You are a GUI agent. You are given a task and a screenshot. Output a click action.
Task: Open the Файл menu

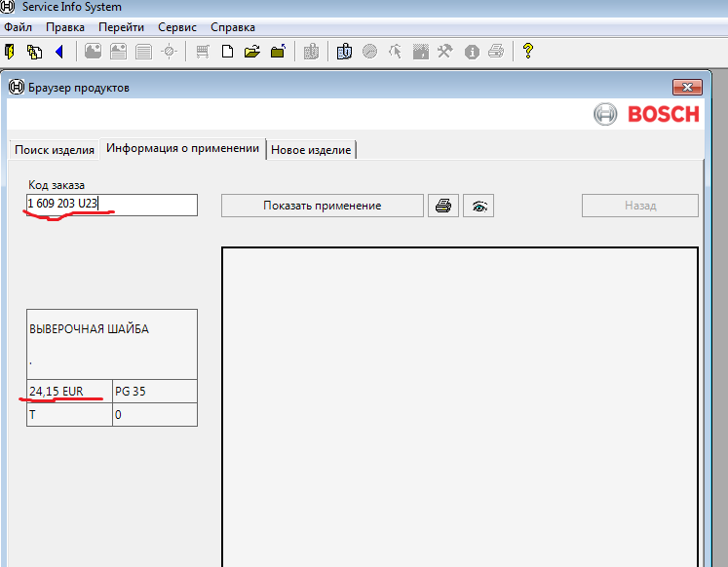tap(19, 27)
